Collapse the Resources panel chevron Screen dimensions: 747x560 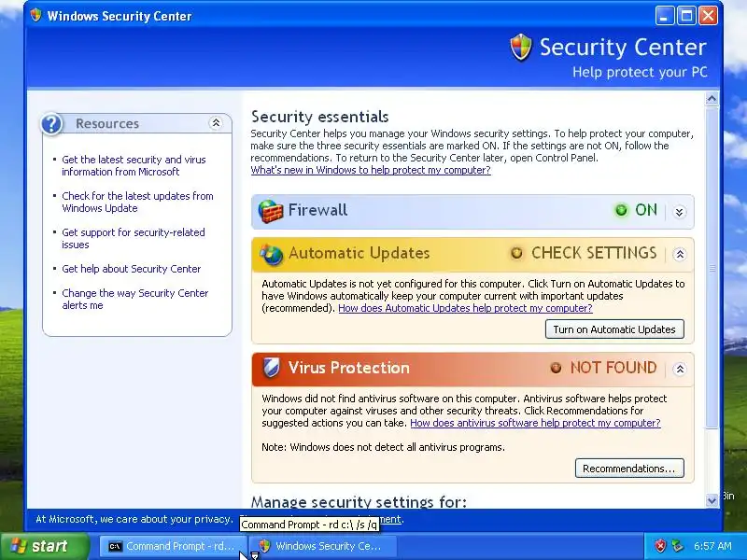tap(216, 123)
